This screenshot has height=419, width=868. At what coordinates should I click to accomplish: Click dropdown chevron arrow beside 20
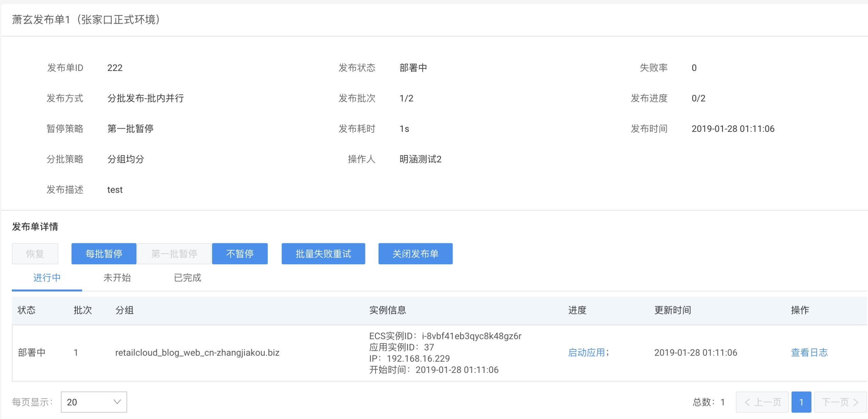click(117, 402)
